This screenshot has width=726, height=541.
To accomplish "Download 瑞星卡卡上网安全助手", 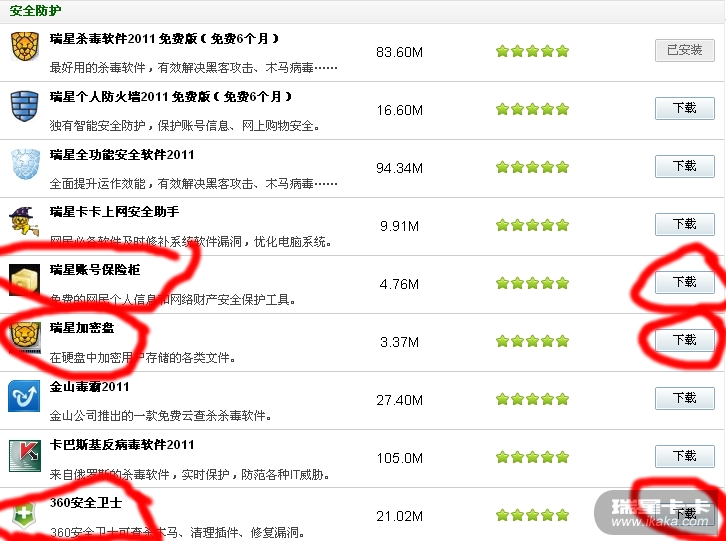I will coord(685,225).
